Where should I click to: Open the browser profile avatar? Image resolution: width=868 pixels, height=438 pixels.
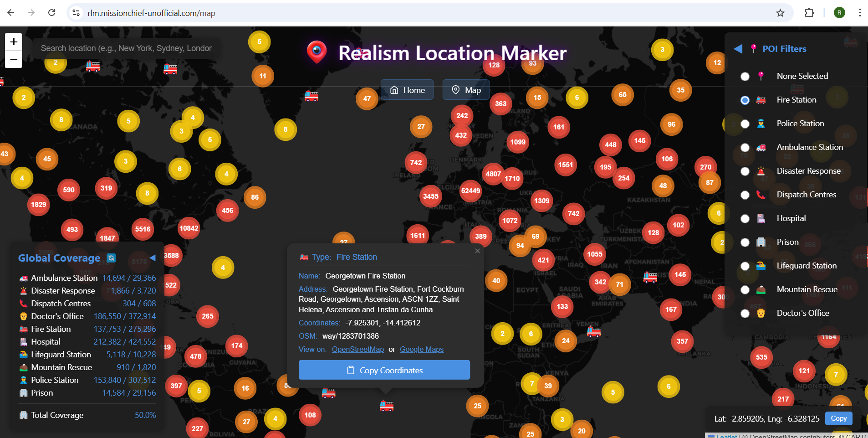point(839,13)
